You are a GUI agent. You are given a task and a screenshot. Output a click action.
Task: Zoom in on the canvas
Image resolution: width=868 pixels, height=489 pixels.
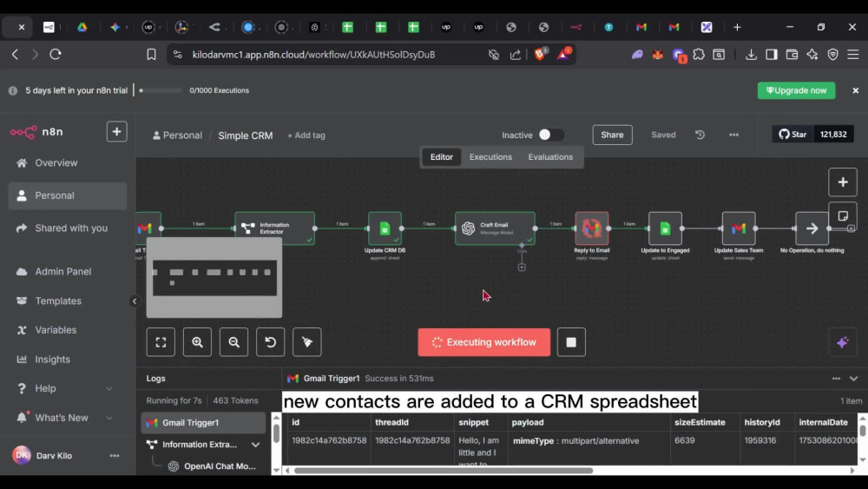pyautogui.click(x=197, y=342)
